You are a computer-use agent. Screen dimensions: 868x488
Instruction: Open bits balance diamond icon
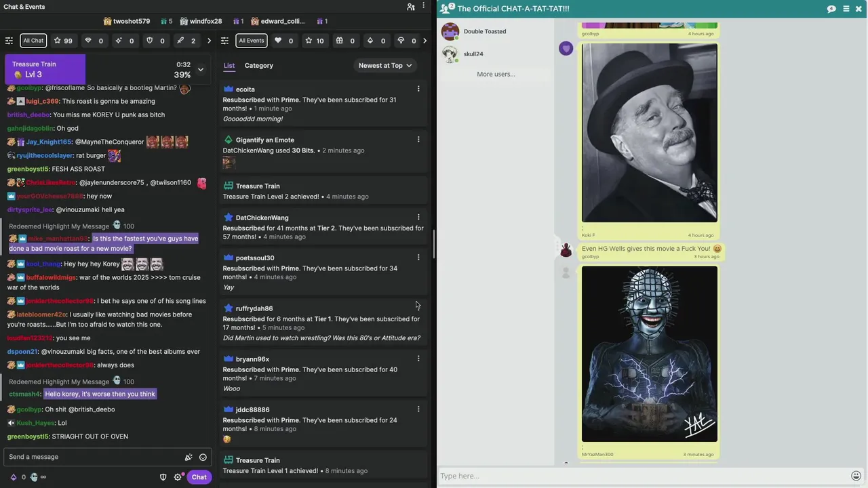click(13, 477)
